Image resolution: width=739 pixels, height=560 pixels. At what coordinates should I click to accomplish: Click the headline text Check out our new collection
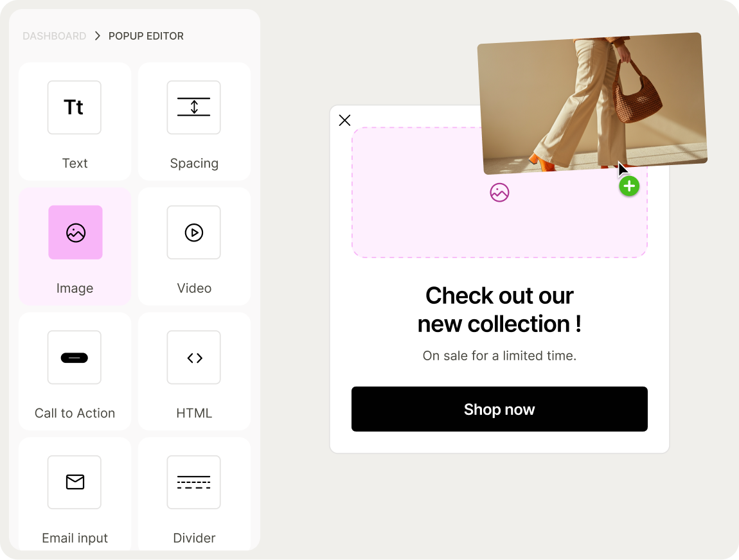tap(499, 310)
